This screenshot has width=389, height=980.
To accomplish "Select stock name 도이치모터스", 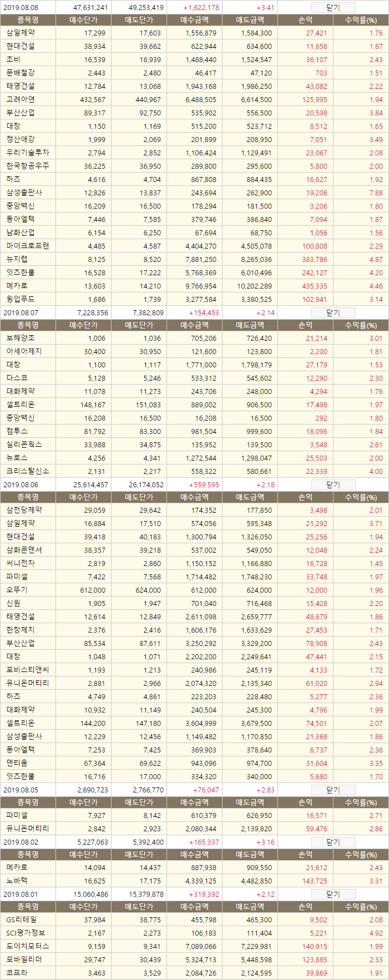I will coord(28,946).
